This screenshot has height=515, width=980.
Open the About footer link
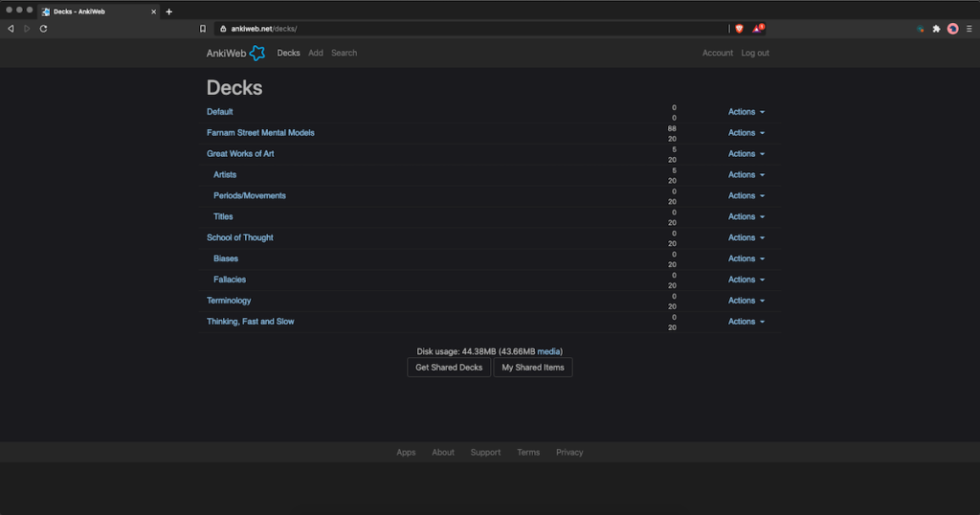(x=443, y=453)
